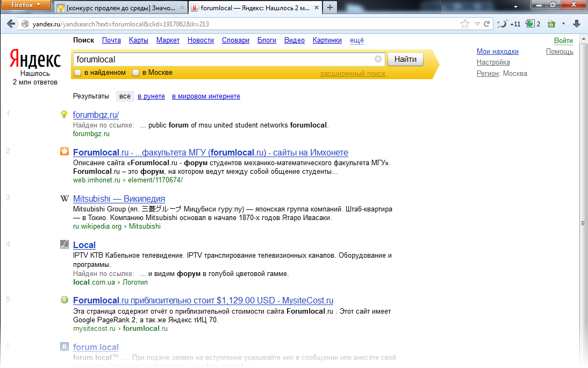Click the site identity globe icon in address bar
Image resolution: width=588 pixels, height=368 pixels.
click(25, 24)
